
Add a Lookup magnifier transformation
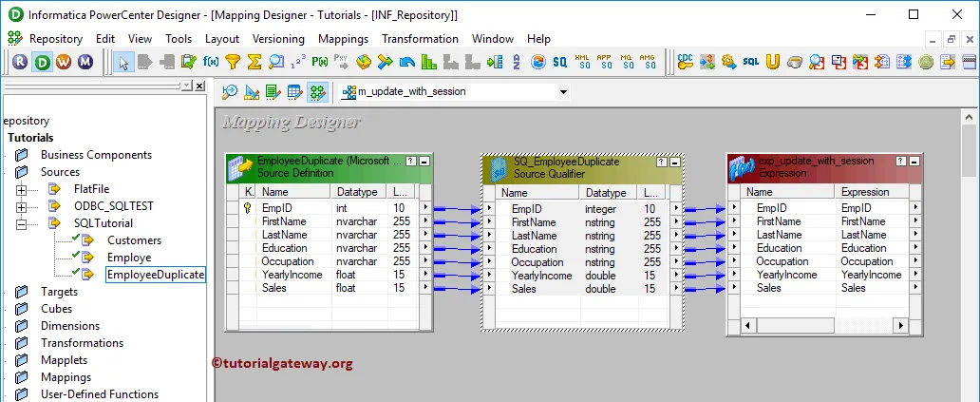[x=275, y=62]
